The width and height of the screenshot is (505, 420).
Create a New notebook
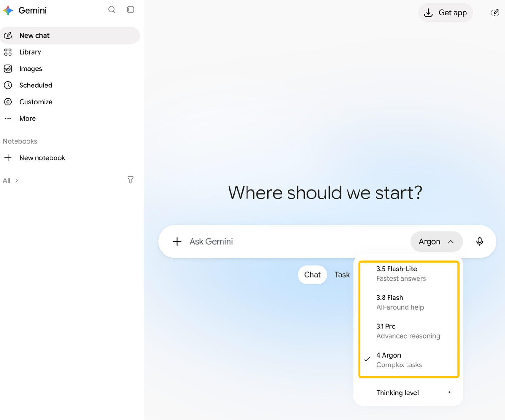pyautogui.click(x=70, y=158)
